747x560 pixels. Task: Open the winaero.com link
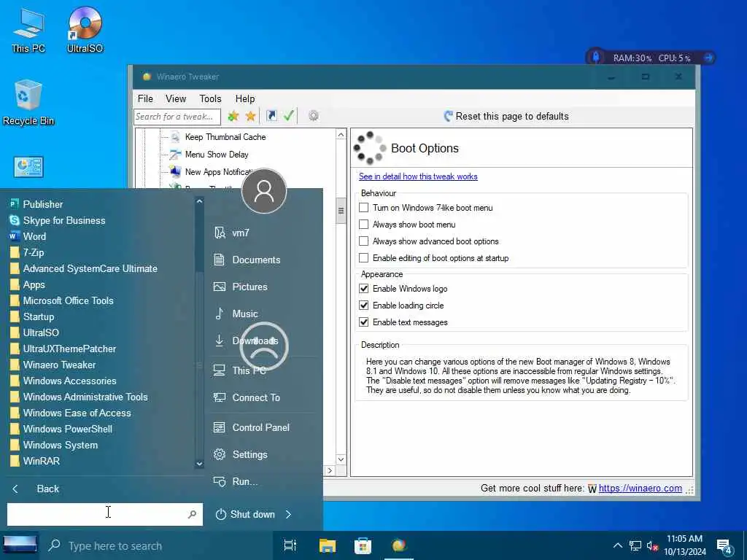640,488
